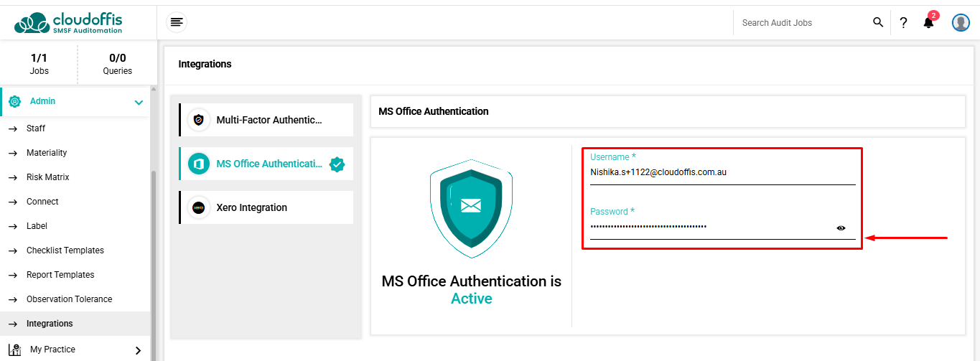Click the Admin gear icon in sidebar

tap(15, 102)
